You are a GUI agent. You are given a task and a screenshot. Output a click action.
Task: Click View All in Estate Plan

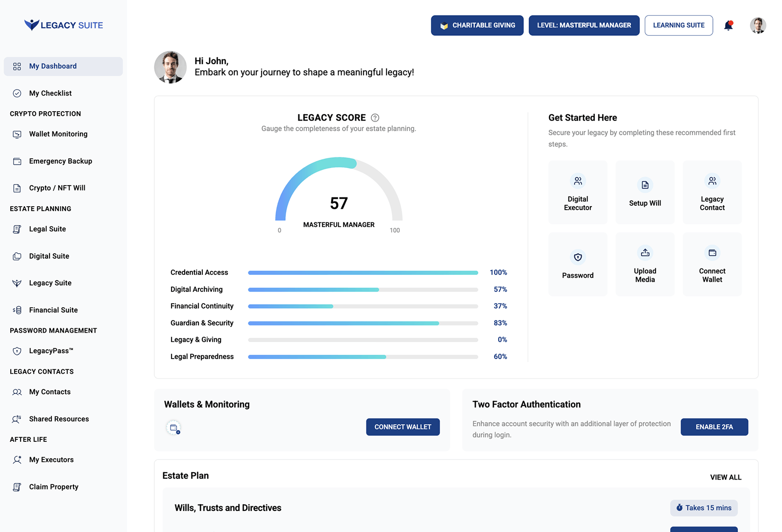(725, 477)
